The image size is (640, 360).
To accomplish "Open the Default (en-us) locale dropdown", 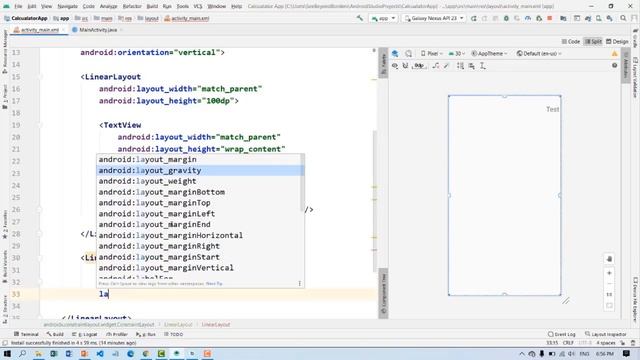I will (539, 53).
